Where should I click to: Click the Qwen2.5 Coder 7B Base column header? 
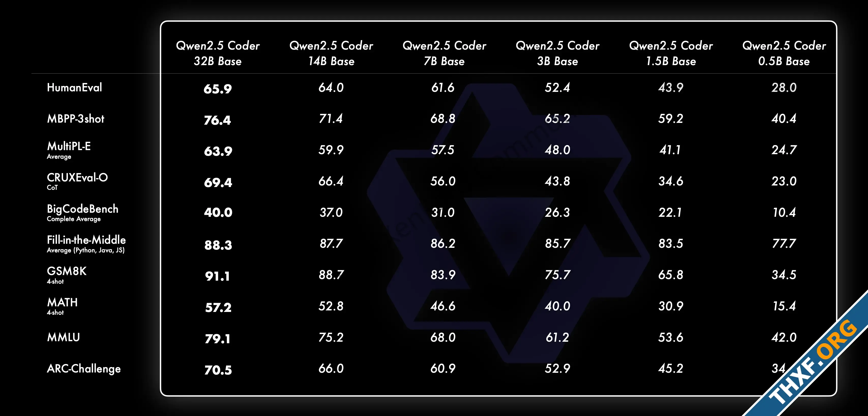(445, 53)
